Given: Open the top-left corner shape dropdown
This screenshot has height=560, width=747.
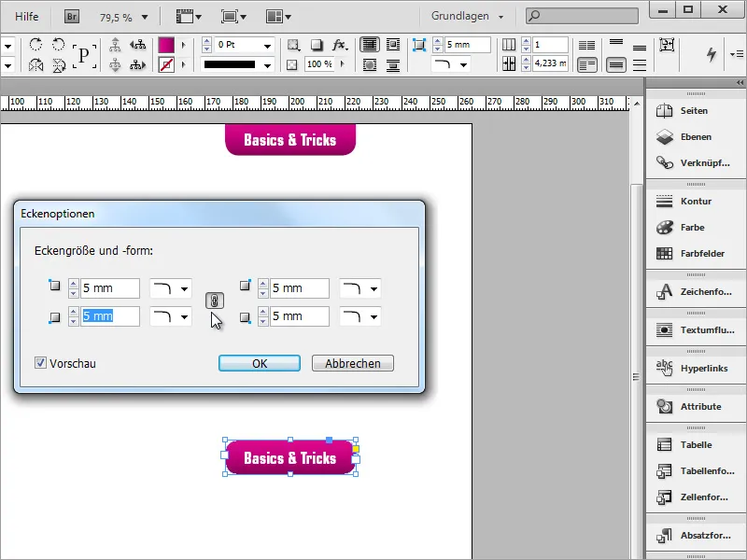Looking at the screenshot, I should click(x=171, y=288).
